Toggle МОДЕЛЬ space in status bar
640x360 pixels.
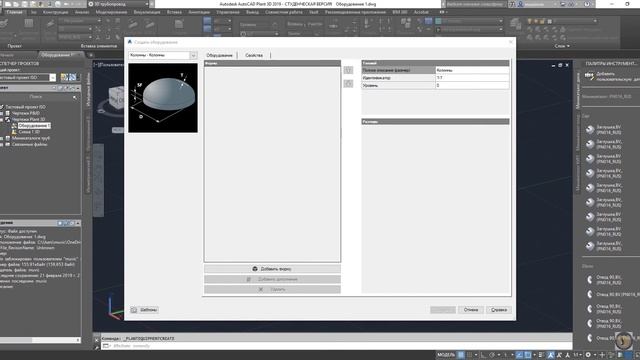click(446, 355)
